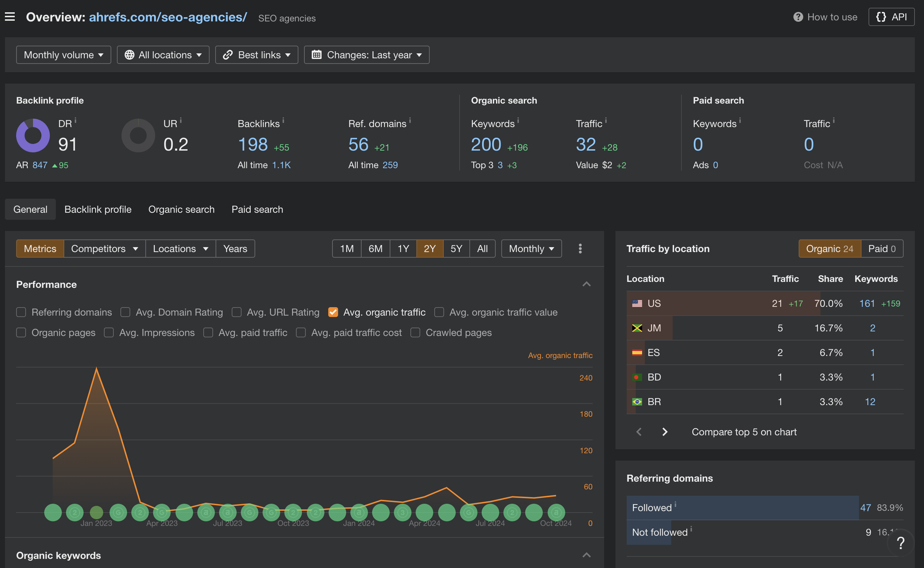Click the info icon beside Paid search Traffic
This screenshot has width=924, height=568.
click(x=833, y=120)
